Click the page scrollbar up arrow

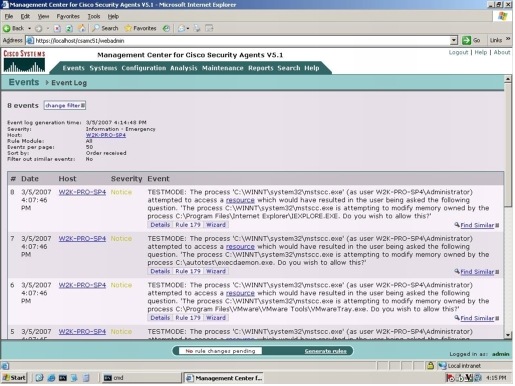click(x=508, y=79)
